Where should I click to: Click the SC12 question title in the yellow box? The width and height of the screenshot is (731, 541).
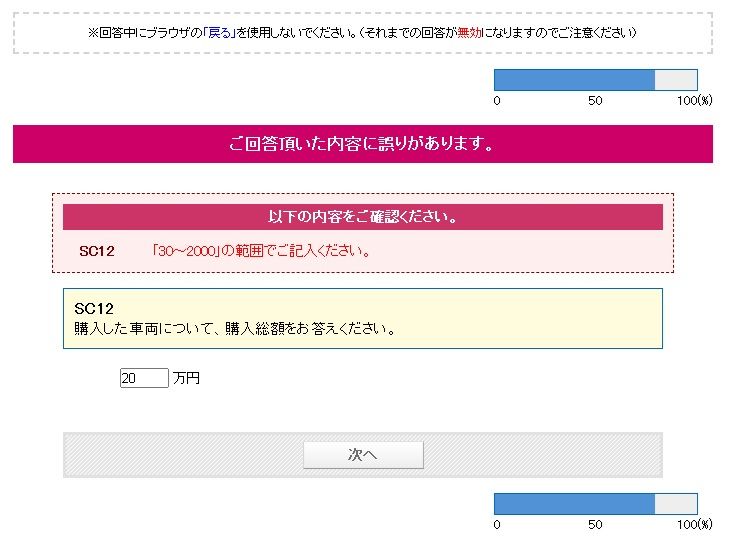coord(94,308)
